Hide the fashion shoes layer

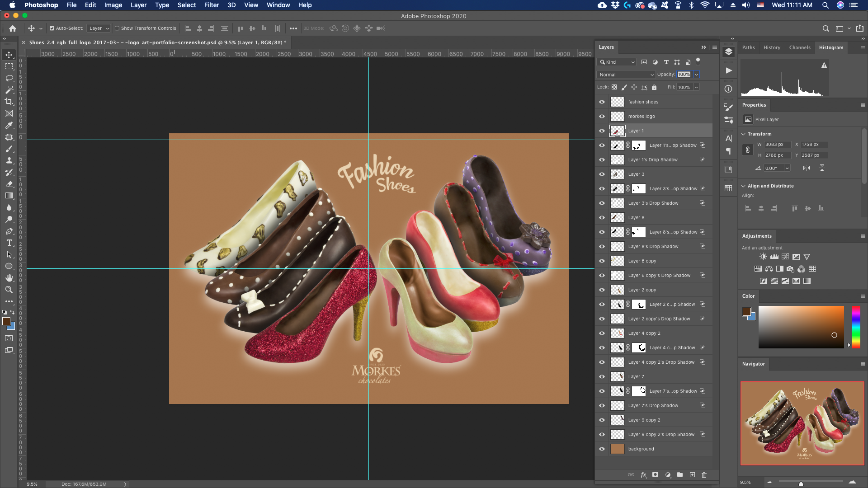click(602, 102)
